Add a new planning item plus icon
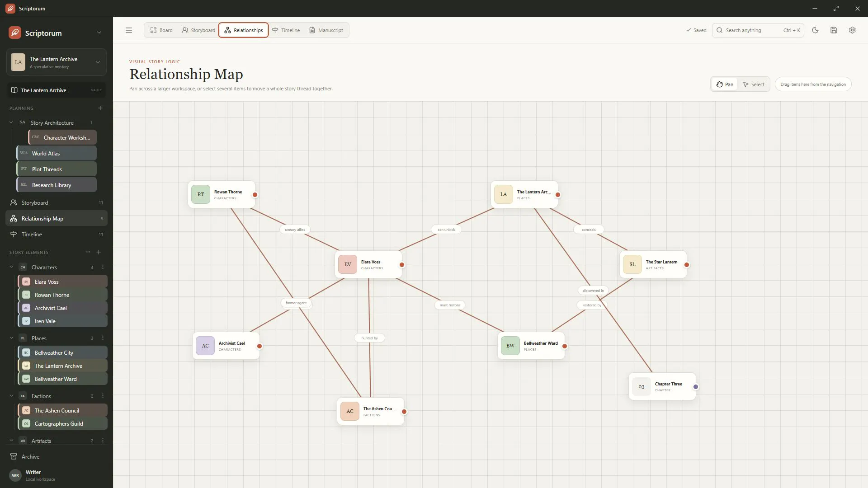This screenshot has width=868, height=488. pos(100,108)
